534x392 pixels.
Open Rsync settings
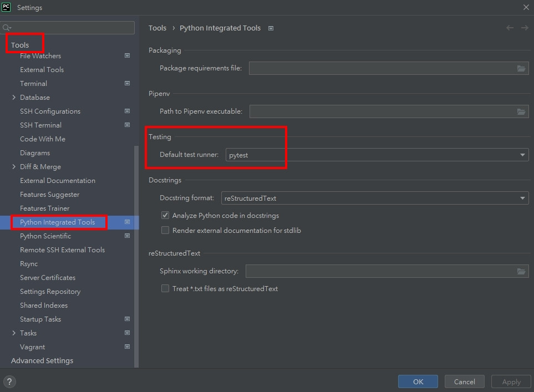tap(29, 263)
